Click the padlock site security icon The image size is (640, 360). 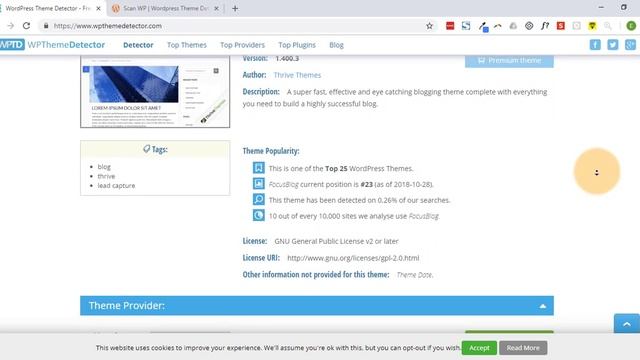tap(46, 26)
